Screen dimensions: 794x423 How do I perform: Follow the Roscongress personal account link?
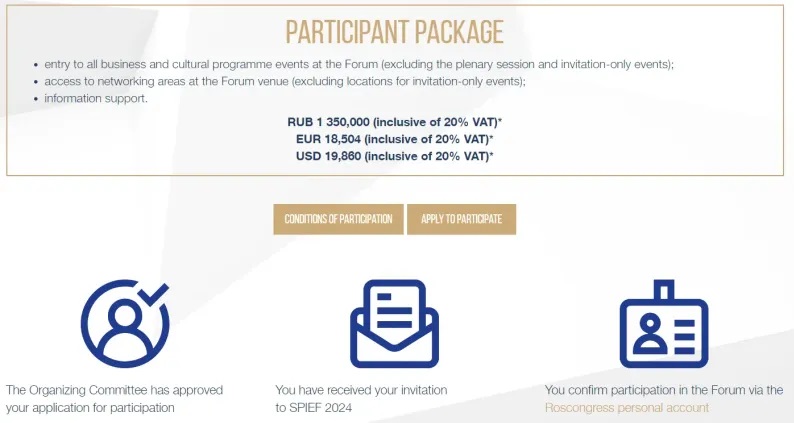point(626,408)
